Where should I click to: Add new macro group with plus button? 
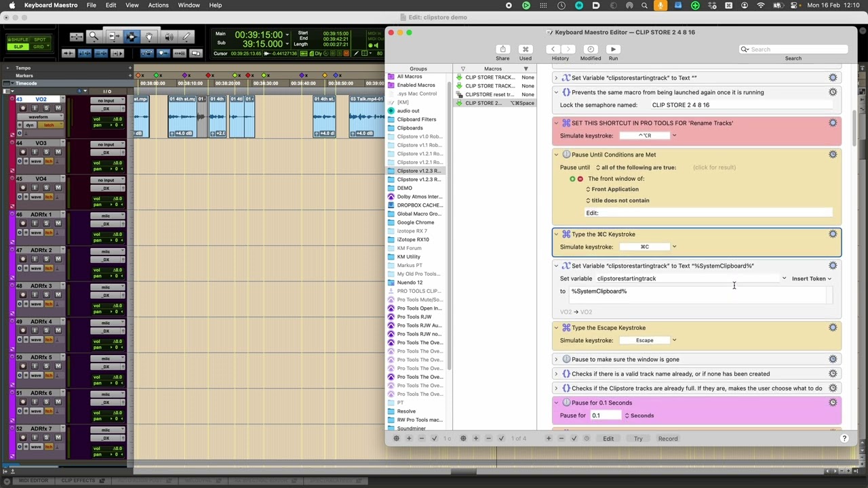click(409, 439)
